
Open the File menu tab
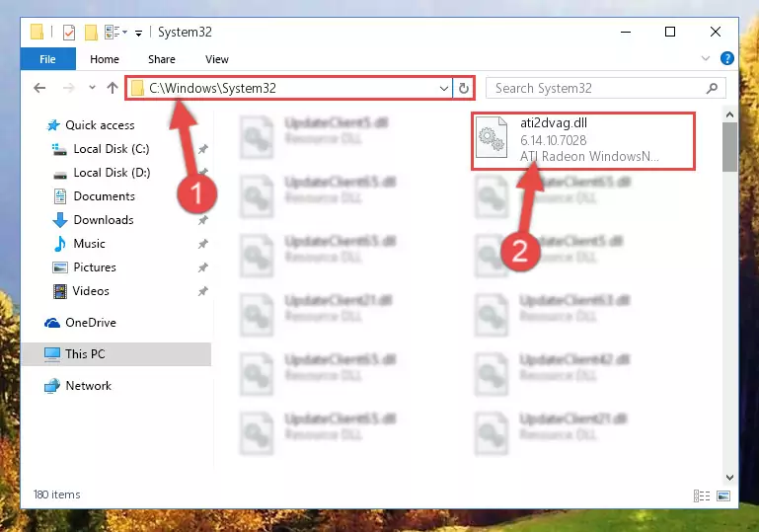47,59
